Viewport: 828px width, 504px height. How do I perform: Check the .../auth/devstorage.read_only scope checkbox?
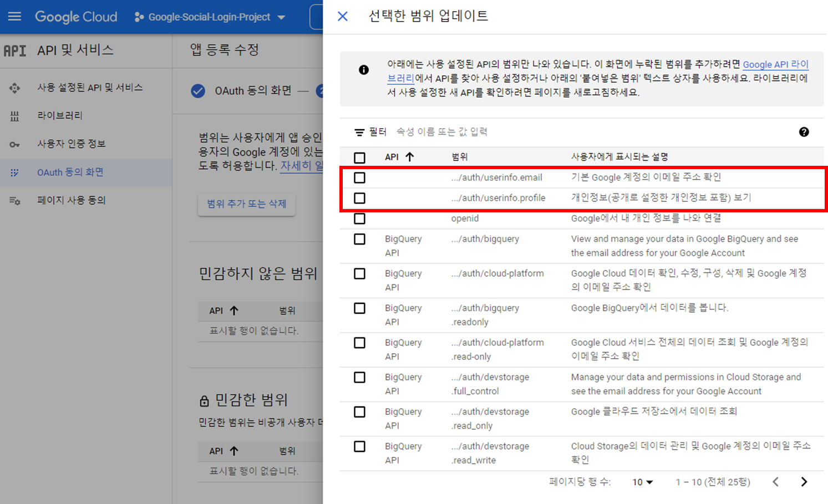click(x=359, y=411)
